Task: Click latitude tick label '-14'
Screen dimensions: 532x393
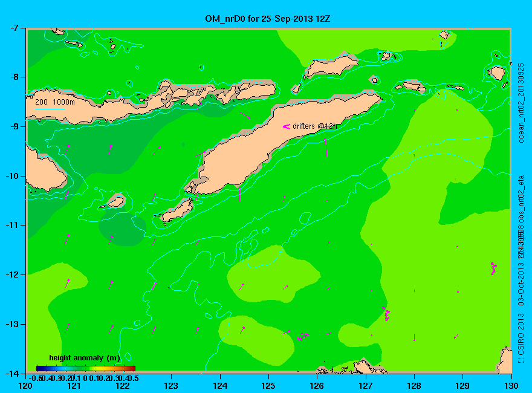Action: pos(13,373)
